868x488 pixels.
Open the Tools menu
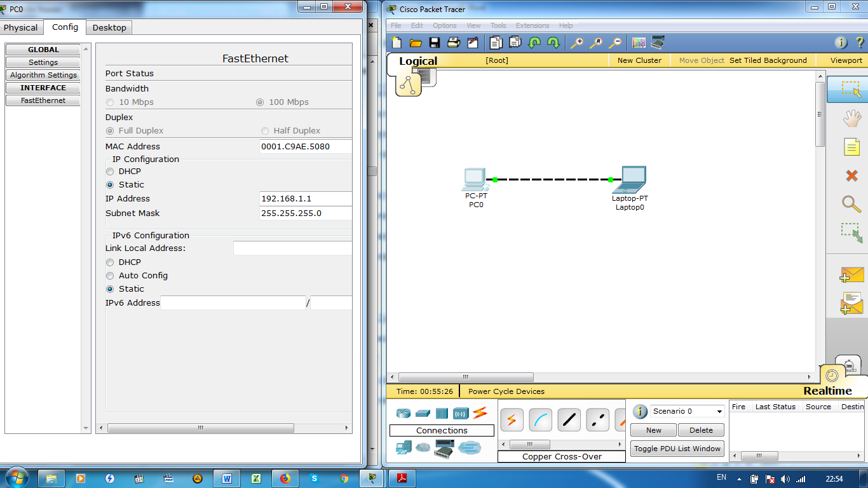coord(499,25)
